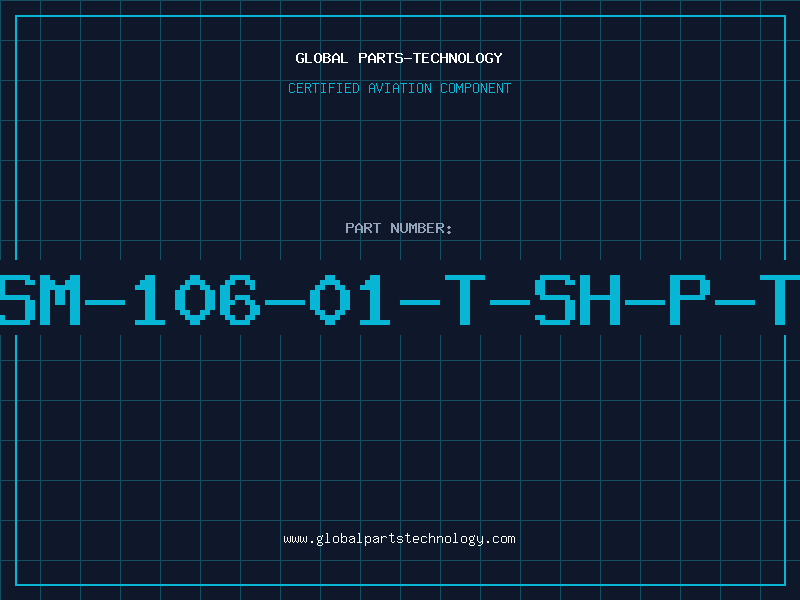
Task: Select the word AVIATION in the subtitle
Action: [x=400, y=88]
